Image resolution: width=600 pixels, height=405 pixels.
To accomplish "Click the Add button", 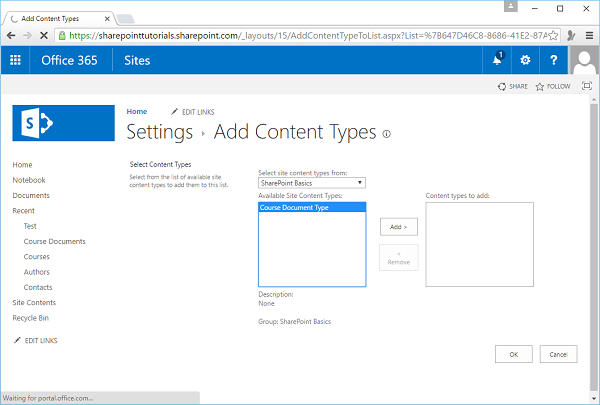I will 398,227.
